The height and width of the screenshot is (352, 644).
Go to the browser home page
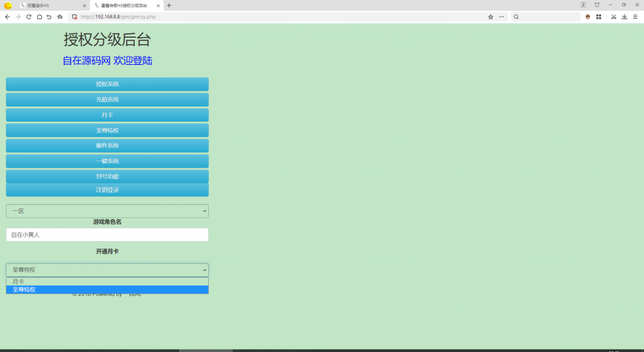click(x=39, y=17)
